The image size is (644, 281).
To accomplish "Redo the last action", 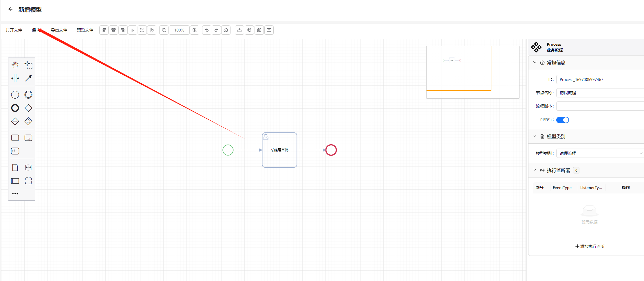I will (216, 30).
